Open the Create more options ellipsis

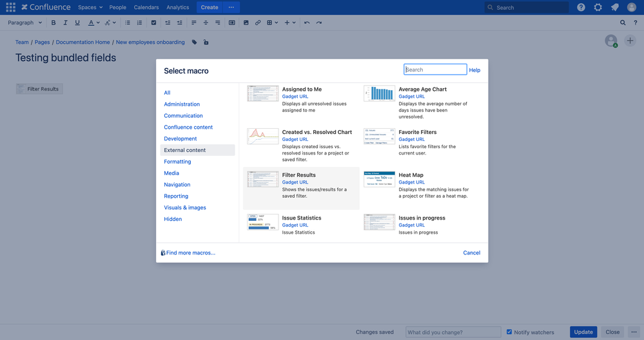point(231,7)
